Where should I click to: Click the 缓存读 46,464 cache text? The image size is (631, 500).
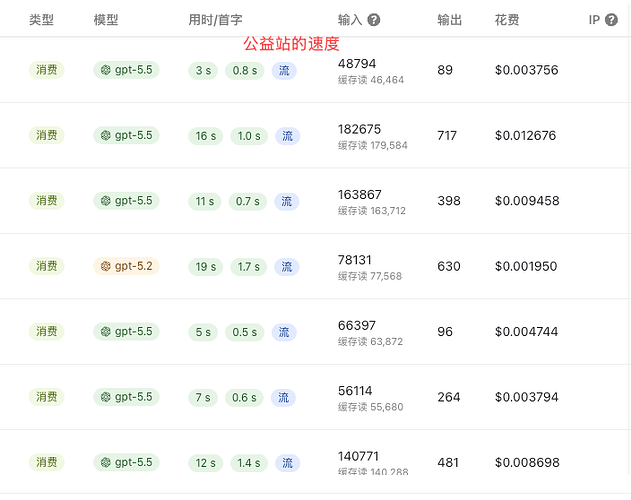[x=371, y=80]
